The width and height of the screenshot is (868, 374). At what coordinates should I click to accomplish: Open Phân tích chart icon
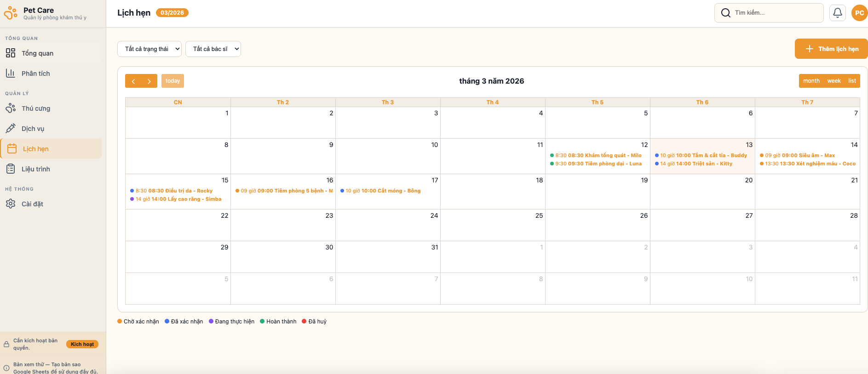pyautogui.click(x=11, y=74)
